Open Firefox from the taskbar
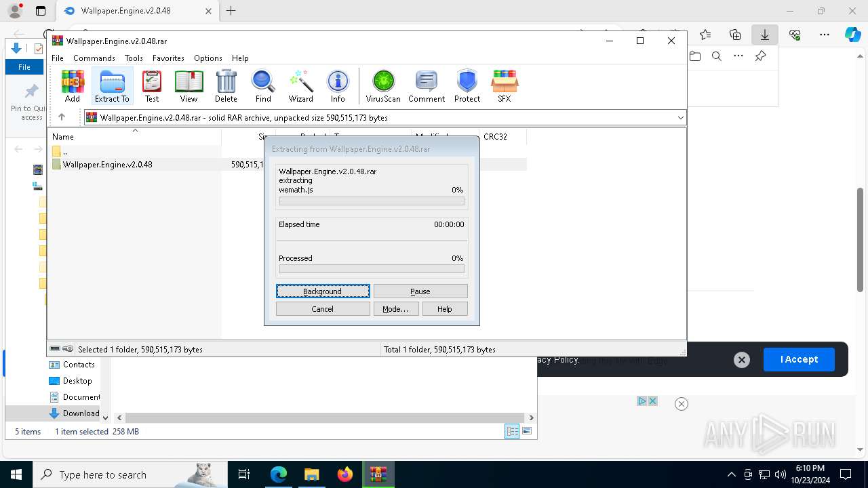The width and height of the screenshot is (868, 488). (345, 474)
